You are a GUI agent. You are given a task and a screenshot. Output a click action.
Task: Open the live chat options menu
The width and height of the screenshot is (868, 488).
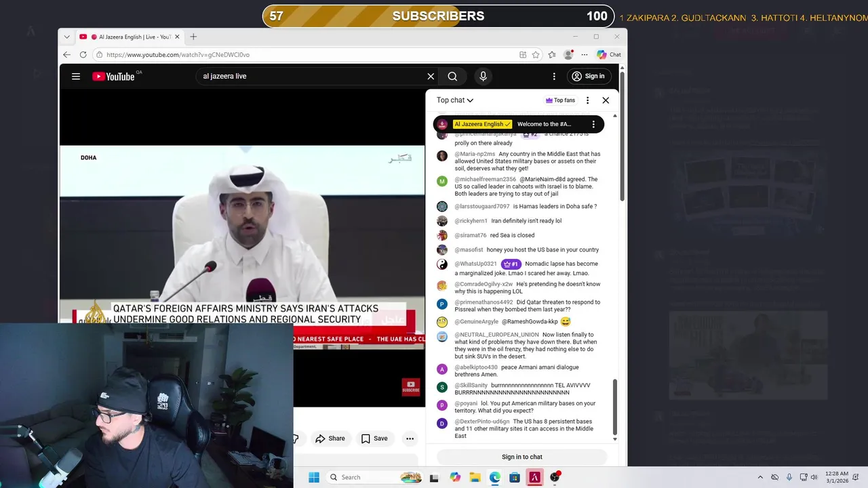coord(587,100)
